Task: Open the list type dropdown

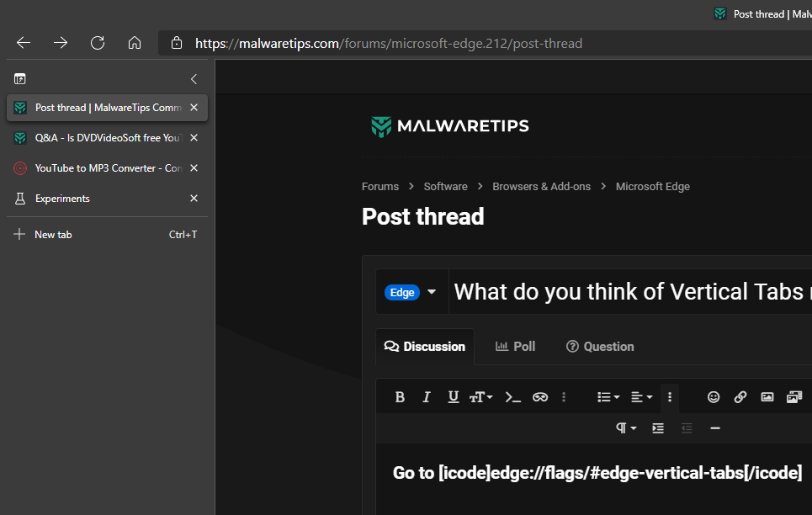Action: pos(608,397)
